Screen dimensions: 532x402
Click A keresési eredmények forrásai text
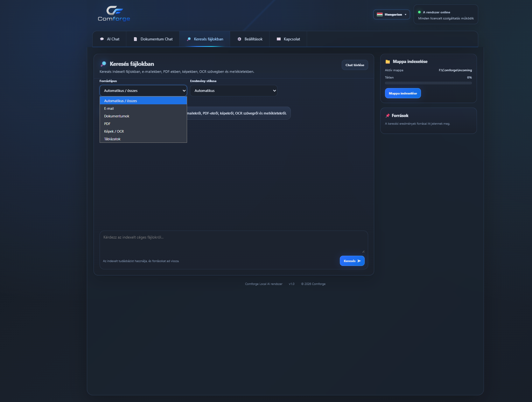click(x=417, y=124)
